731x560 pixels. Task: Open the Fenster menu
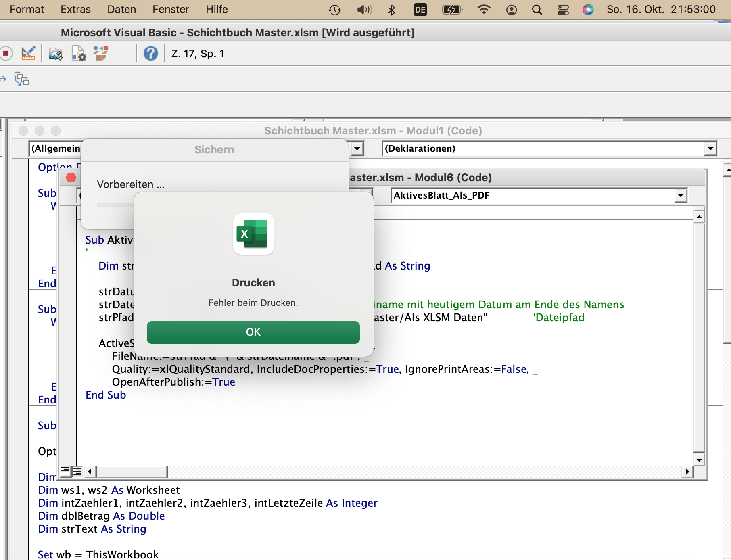[171, 9]
